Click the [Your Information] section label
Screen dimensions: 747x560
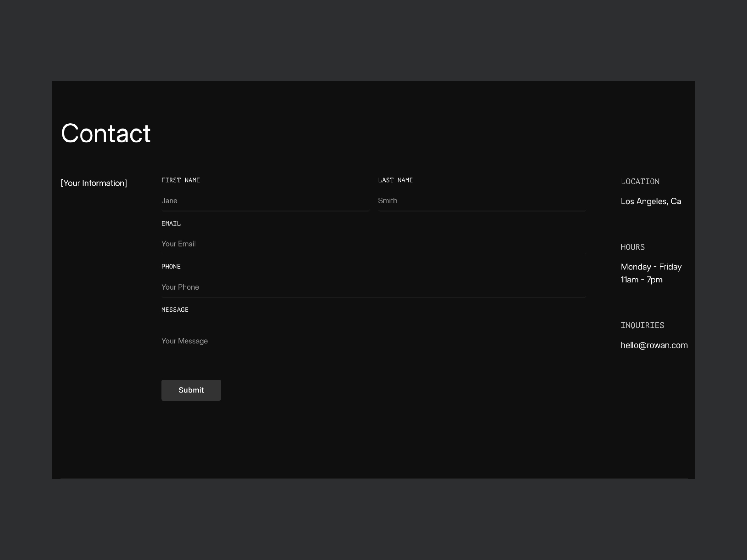pos(94,183)
